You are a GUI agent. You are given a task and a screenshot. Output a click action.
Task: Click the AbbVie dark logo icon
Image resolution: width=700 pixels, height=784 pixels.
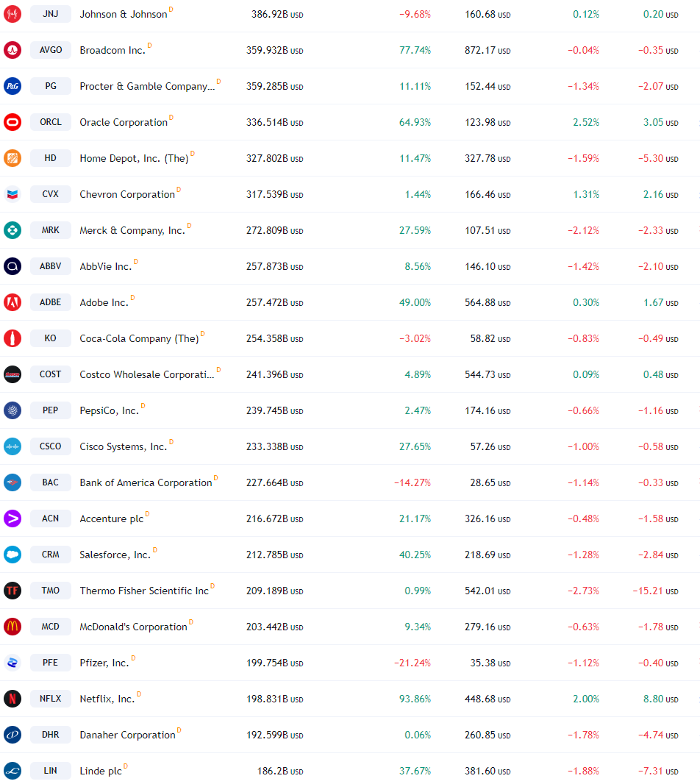click(12, 266)
